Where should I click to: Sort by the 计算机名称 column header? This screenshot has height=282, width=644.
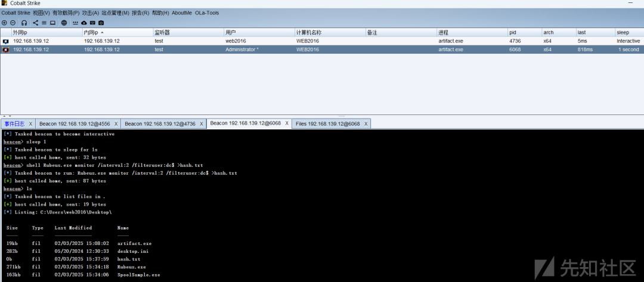(330, 32)
